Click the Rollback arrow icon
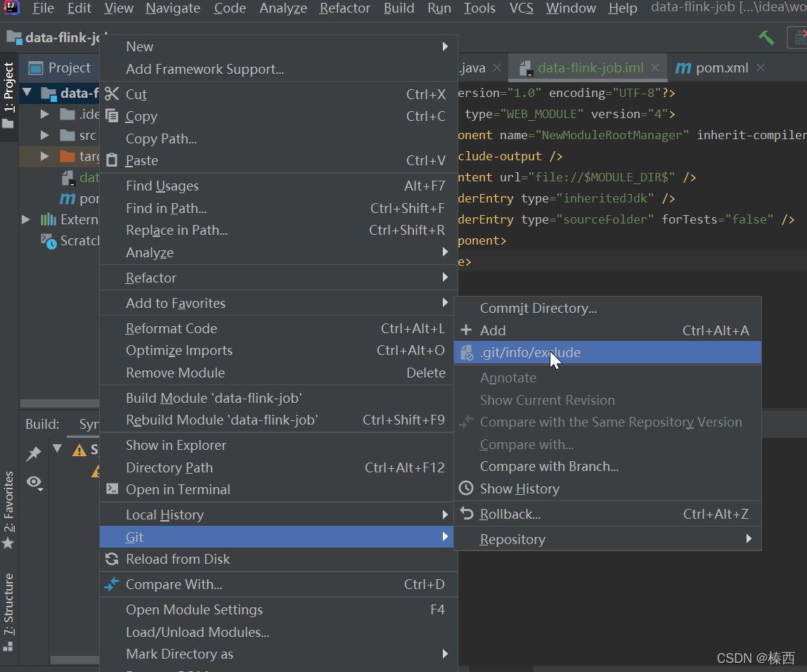Screen dimensions: 807x672 coord(466,514)
